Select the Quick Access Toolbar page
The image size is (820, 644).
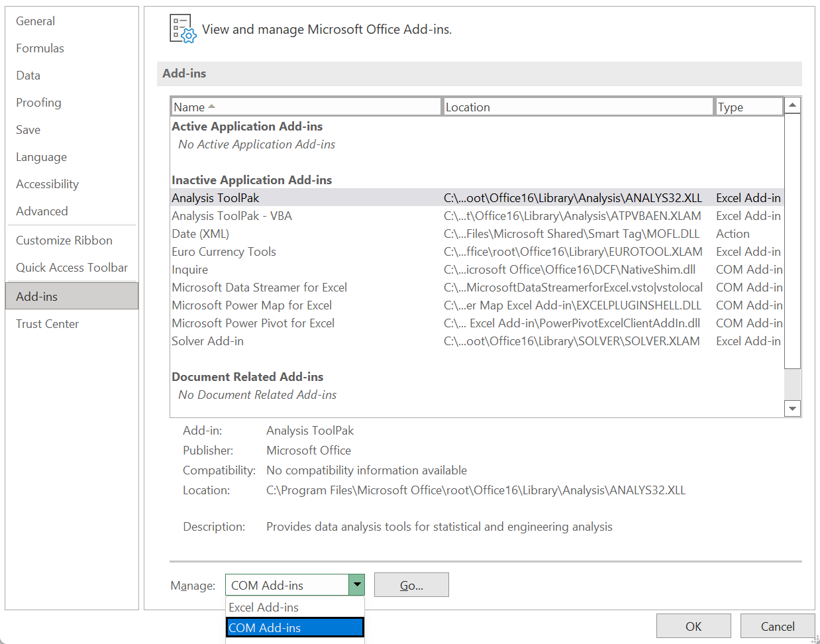(x=72, y=267)
